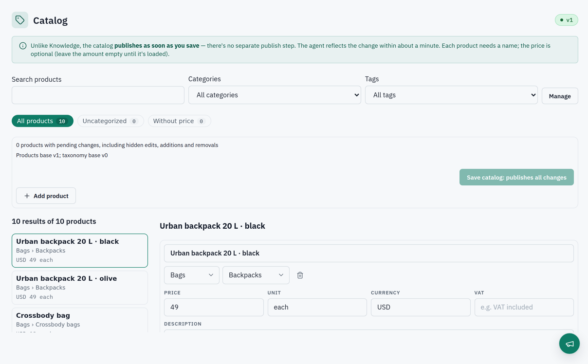This screenshot has width=588, height=364.
Task: Click the info icon in the banner
Action: tap(23, 46)
